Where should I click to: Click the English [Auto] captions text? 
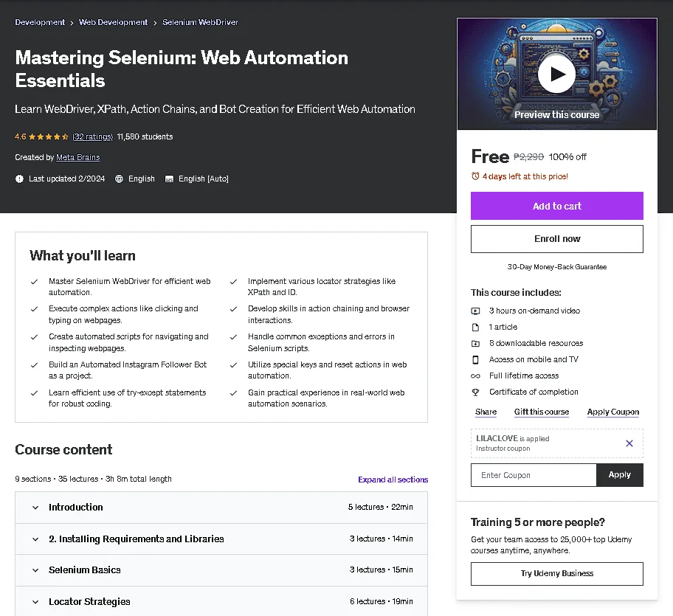tap(204, 179)
